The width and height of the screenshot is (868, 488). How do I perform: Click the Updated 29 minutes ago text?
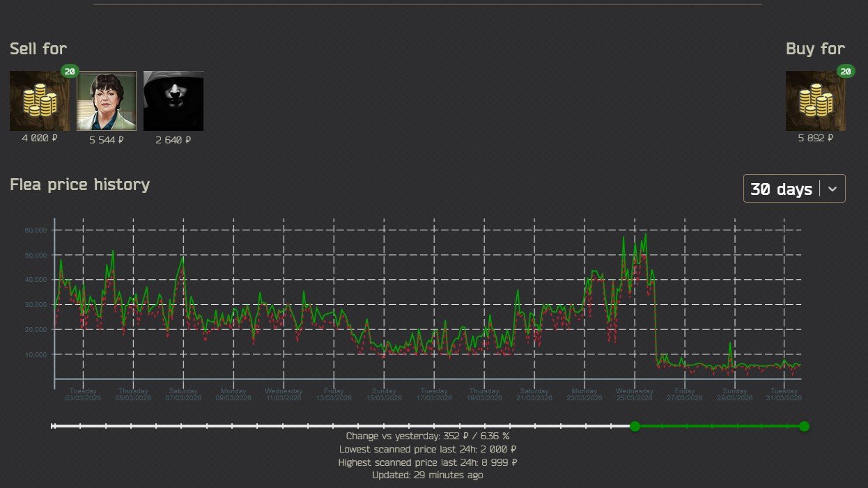pyautogui.click(x=428, y=475)
